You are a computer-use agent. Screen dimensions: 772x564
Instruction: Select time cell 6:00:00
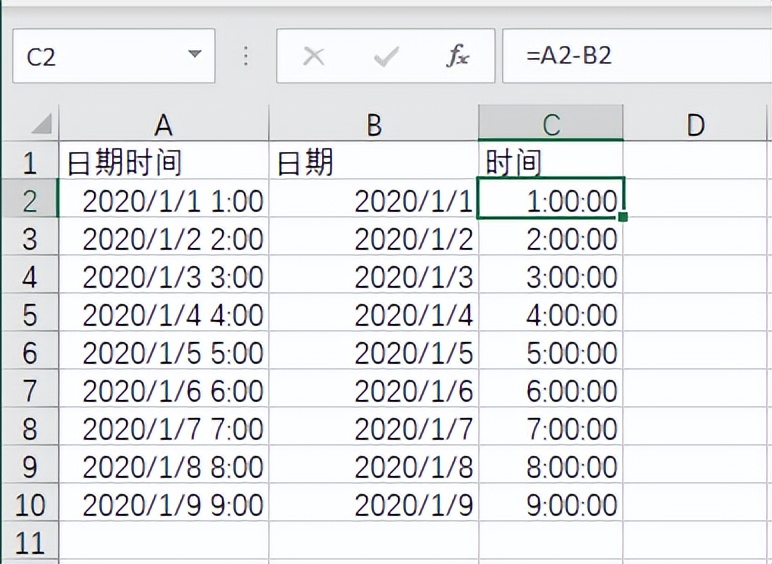[551, 388]
